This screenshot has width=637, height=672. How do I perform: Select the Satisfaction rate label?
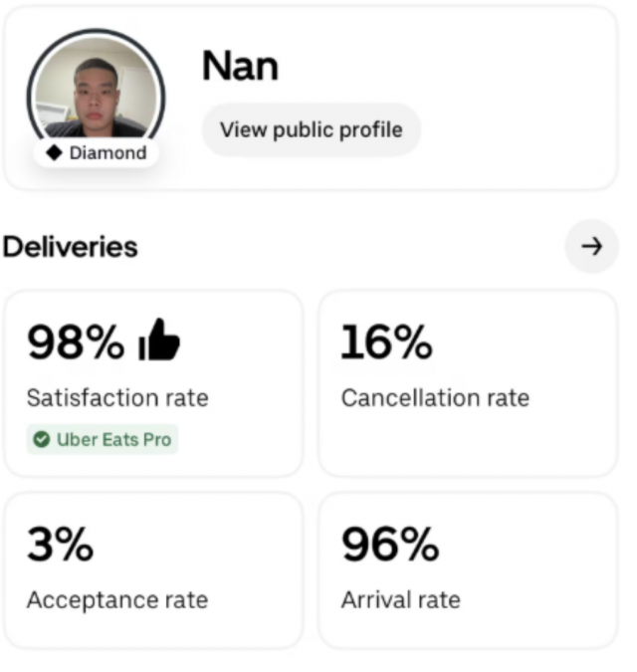tap(117, 398)
